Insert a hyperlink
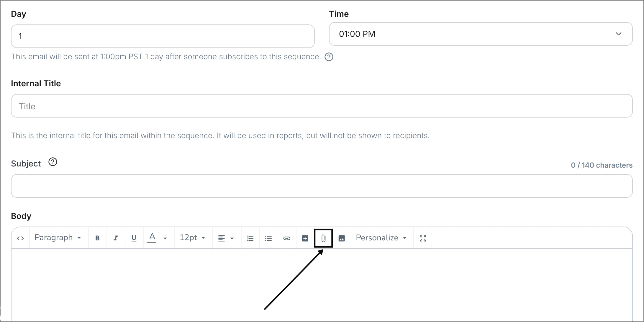The height and width of the screenshot is (322, 644). point(286,238)
